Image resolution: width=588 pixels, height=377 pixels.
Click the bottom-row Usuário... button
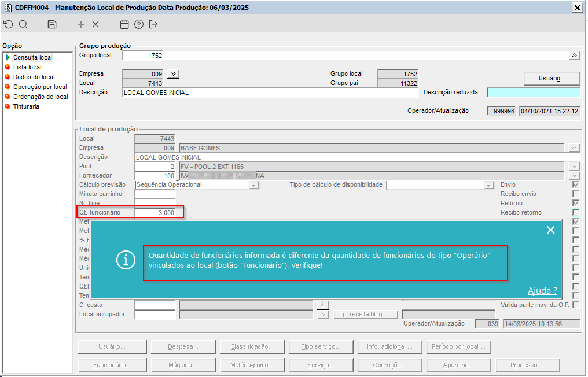(112, 347)
